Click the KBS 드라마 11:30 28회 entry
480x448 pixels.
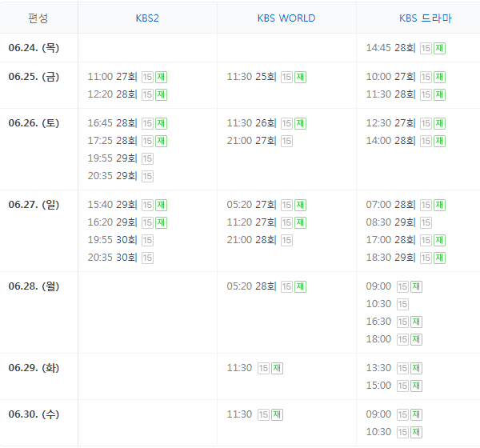(x=390, y=94)
